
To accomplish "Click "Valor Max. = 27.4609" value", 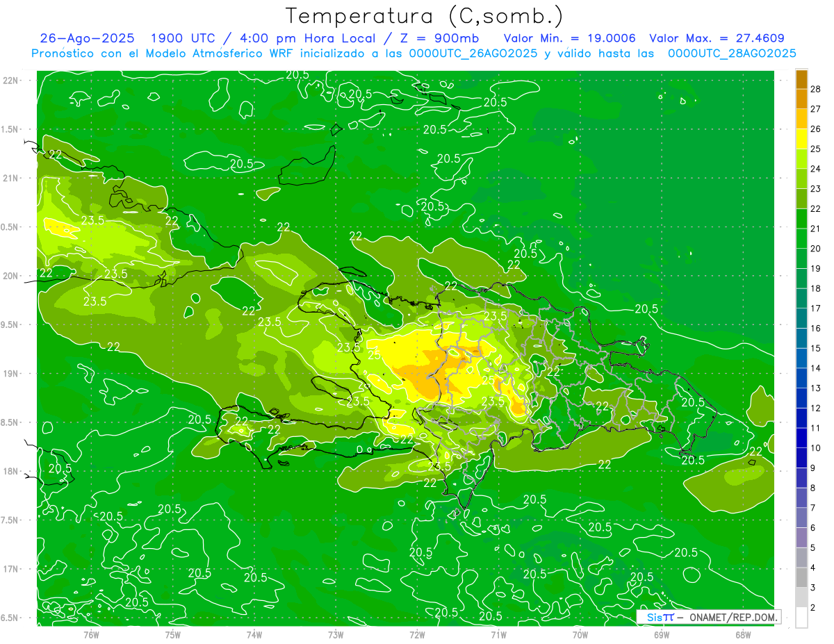I will 717,38.
